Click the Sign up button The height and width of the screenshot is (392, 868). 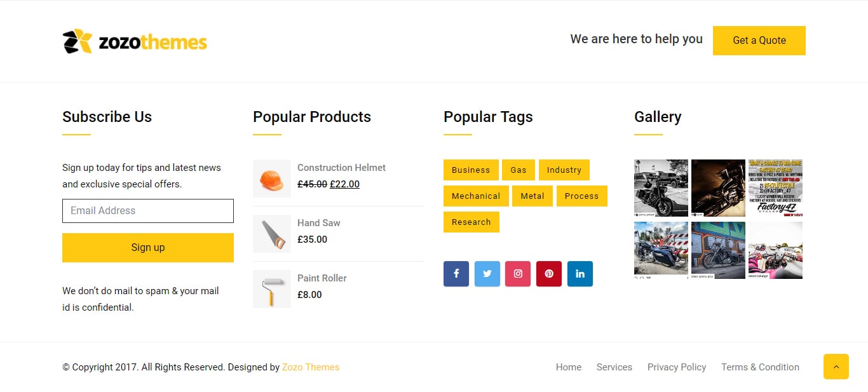[x=148, y=248]
